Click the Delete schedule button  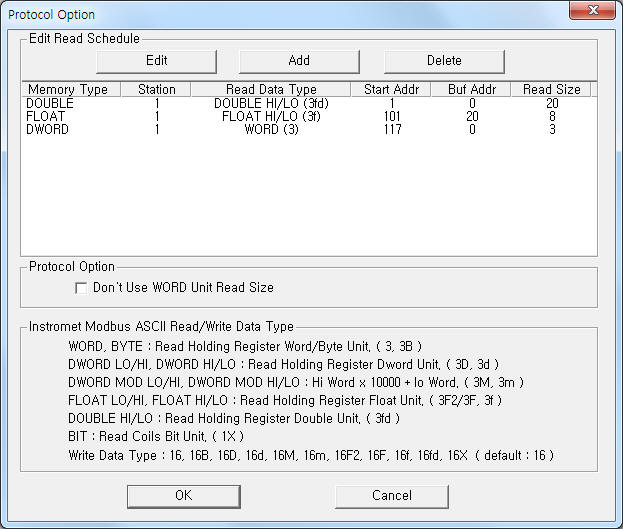tap(444, 61)
